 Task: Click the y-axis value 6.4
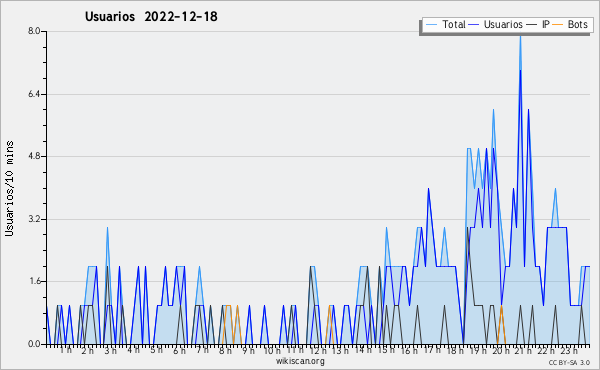click(34, 94)
